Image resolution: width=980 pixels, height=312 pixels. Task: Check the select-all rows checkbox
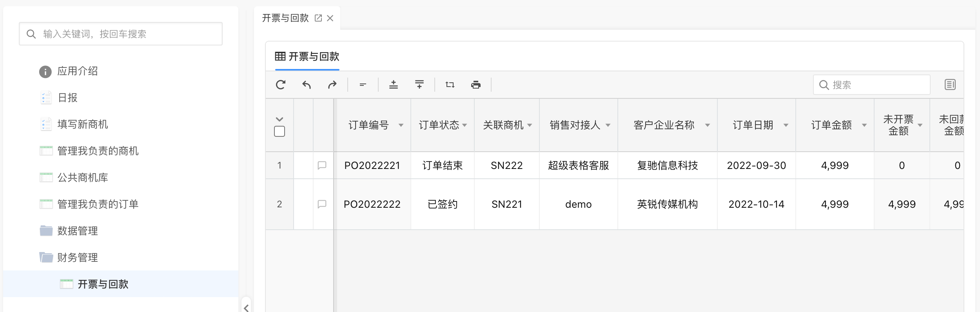(x=279, y=131)
